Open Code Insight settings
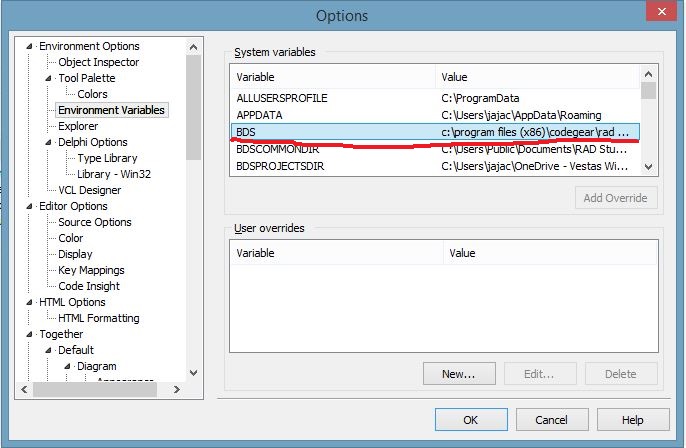The height and width of the screenshot is (448, 686). pos(90,286)
